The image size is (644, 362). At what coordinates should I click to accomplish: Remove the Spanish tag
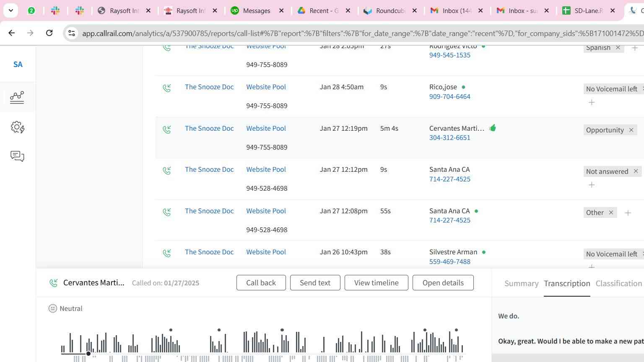[618, 47]
